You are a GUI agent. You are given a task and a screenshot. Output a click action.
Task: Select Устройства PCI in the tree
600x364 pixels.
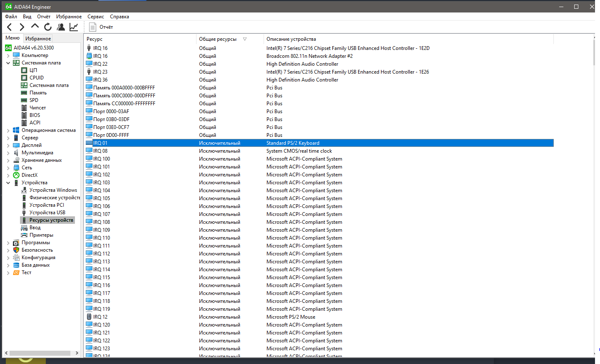pyautogui.click(x=47, y=205)
